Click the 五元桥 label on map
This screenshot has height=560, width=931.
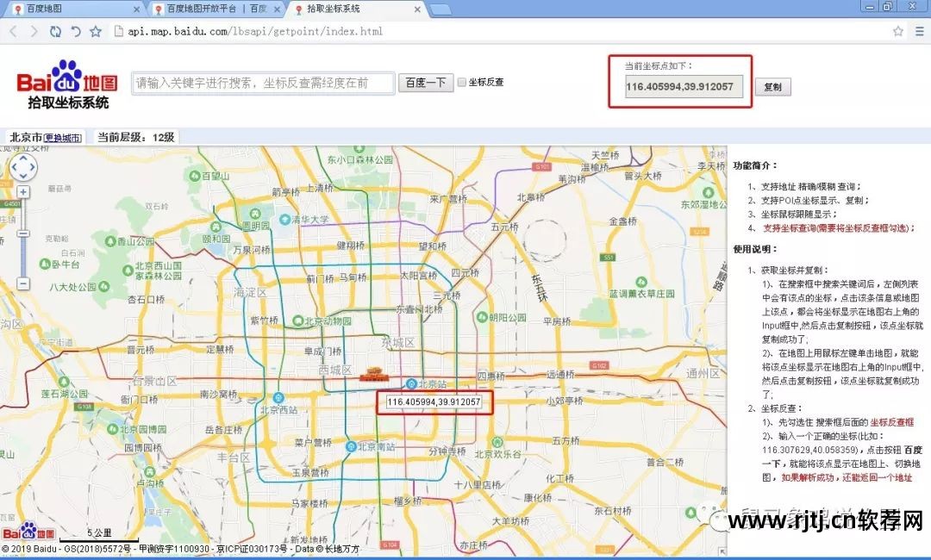click(504, 227)
